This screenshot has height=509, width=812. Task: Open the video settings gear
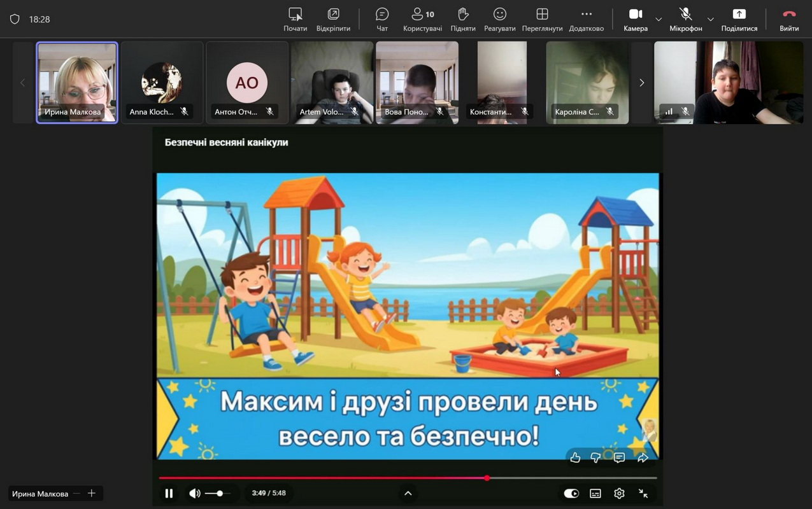point(619,493)
